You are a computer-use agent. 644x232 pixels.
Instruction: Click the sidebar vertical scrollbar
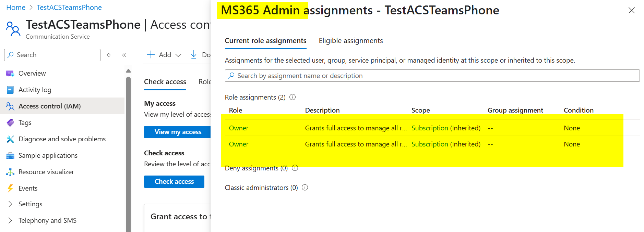coord(128,154)
